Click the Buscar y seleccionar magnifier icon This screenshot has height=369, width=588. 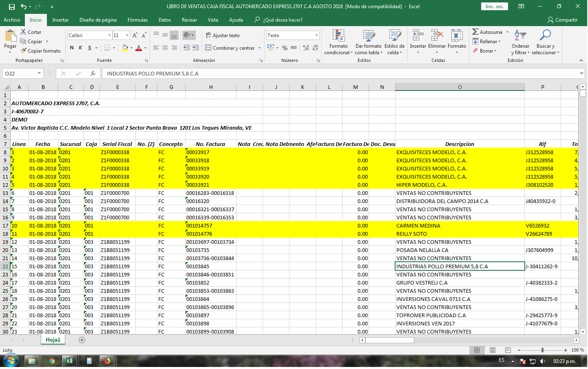click(x=545, y=36)
